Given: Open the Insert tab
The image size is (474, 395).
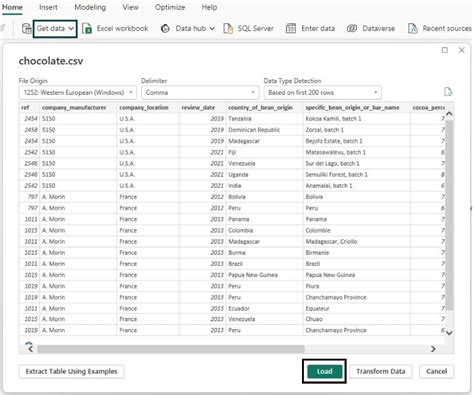Looking at the screenshot, I should coord(48,7).
